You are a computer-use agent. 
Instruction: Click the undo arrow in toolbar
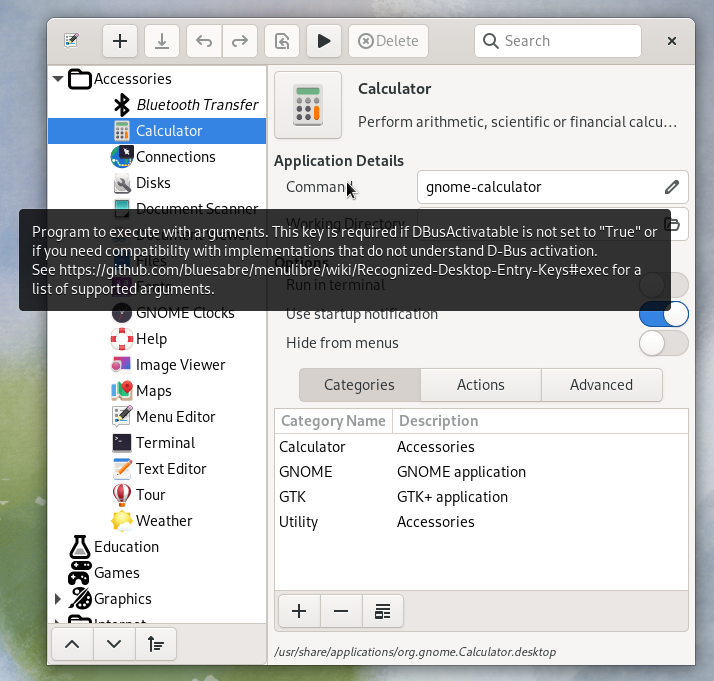click(x=204, y=41)
